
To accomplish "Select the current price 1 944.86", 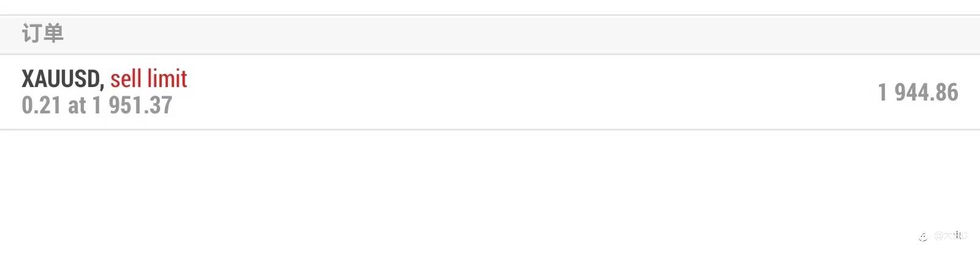I will 918,93.
